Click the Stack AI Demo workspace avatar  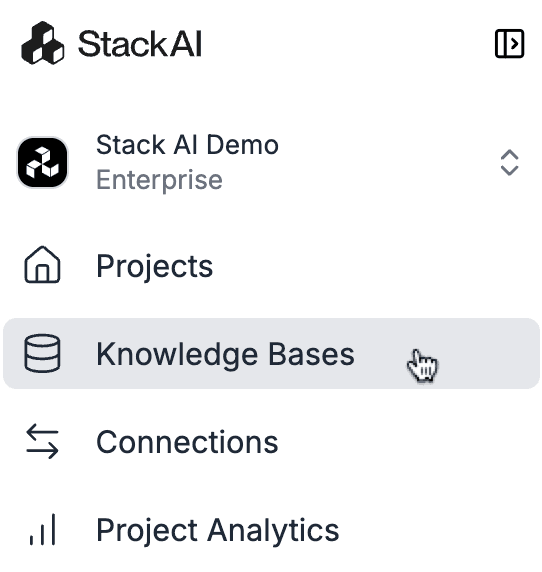(x=43, y=162)
